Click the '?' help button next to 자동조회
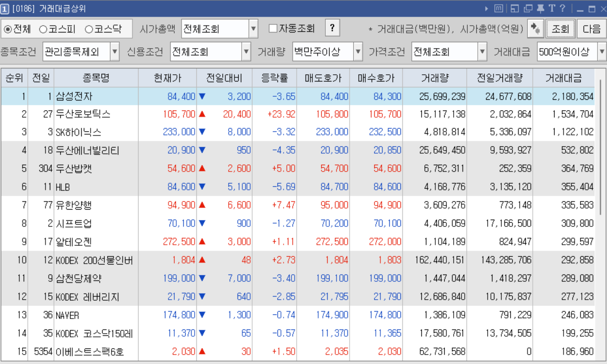The width and height of the screenshot is (607, 364). click(332, 28)
